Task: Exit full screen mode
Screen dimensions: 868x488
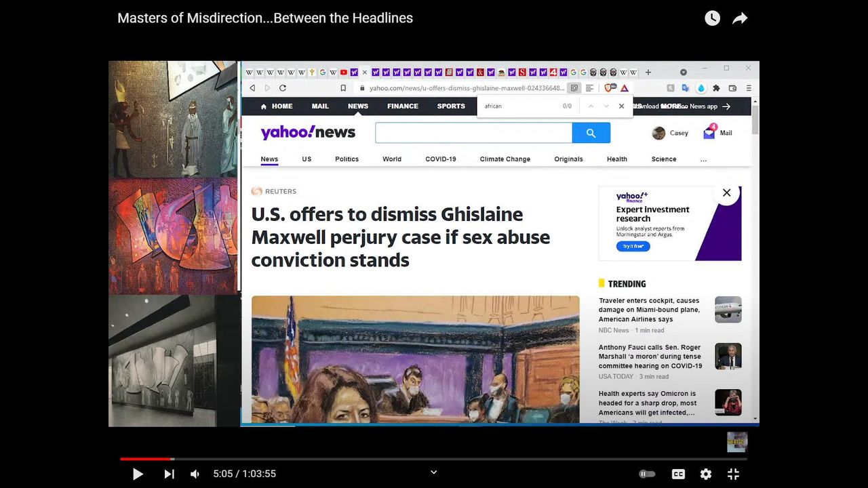Action: click(733, 474)
